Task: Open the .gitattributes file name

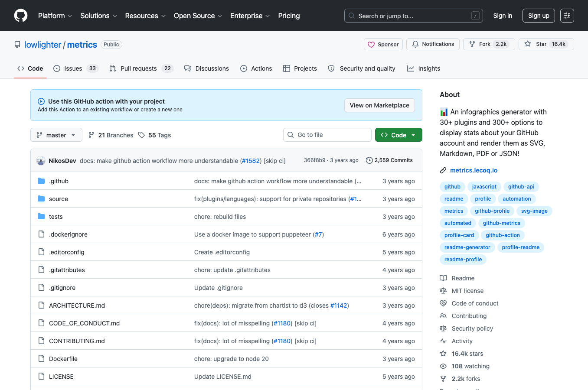Action: (67, 270)
